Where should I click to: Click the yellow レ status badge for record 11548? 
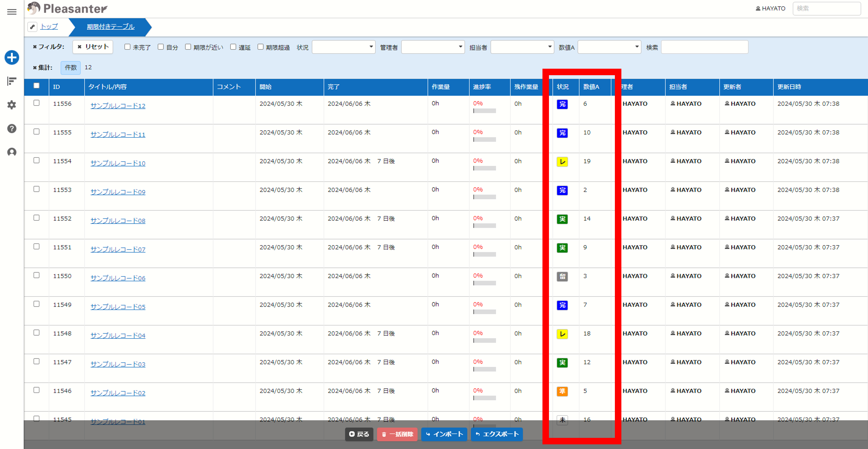pyautogui.click(x=562, y=334)
